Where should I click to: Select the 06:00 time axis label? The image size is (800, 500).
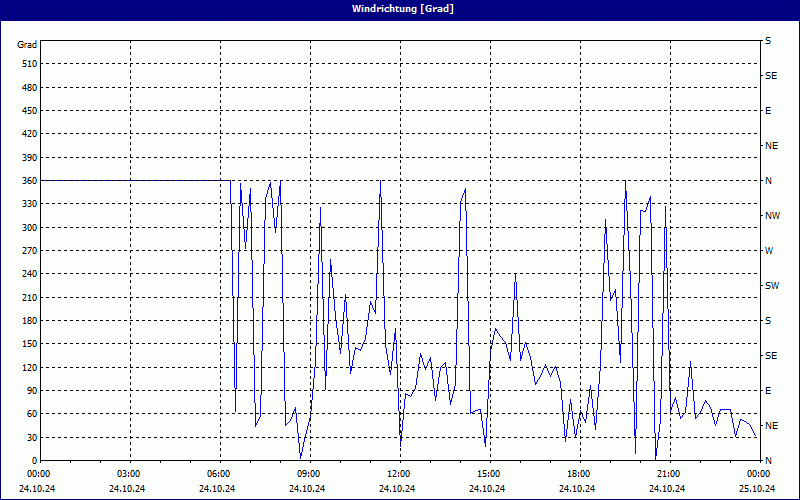pos(218,473)
